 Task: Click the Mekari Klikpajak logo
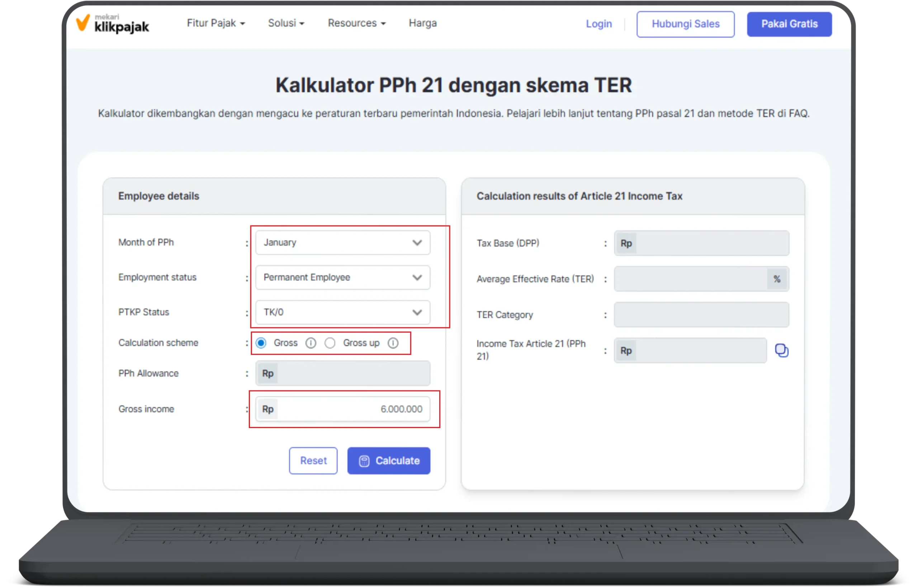[113, 24]
